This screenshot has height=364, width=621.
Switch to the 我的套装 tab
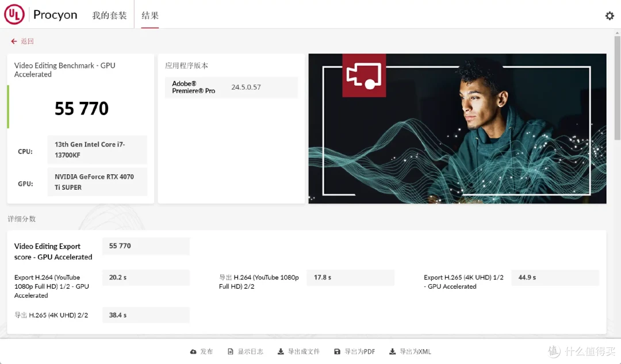coord(109,15)
